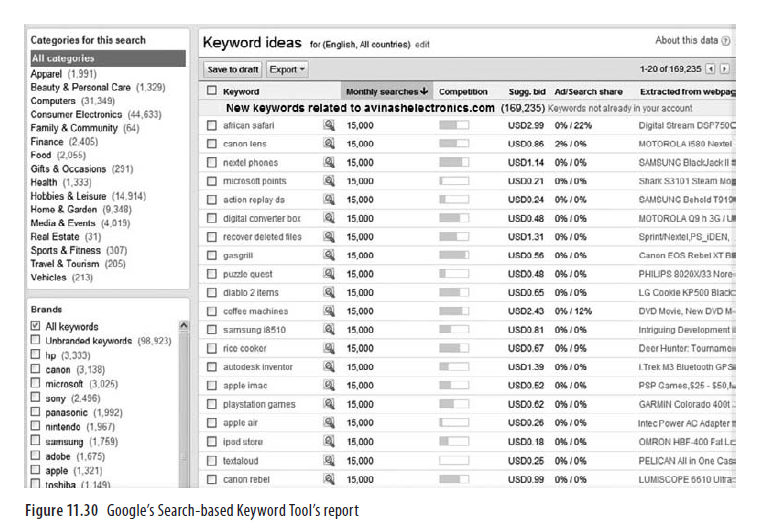Click magnifier icon for puzzle quest keyword

pos(329,274)
